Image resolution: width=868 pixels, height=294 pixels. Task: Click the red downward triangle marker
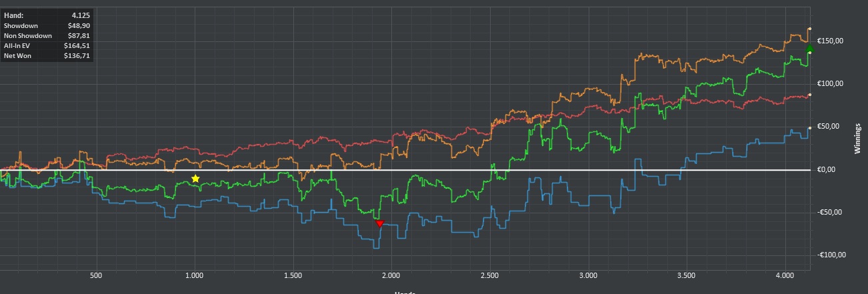point(379,223)
